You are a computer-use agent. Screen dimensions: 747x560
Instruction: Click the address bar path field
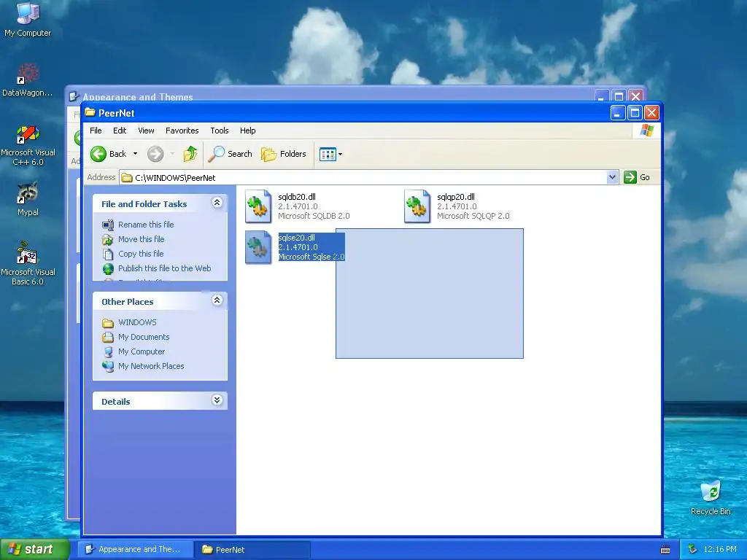point(363,178)
